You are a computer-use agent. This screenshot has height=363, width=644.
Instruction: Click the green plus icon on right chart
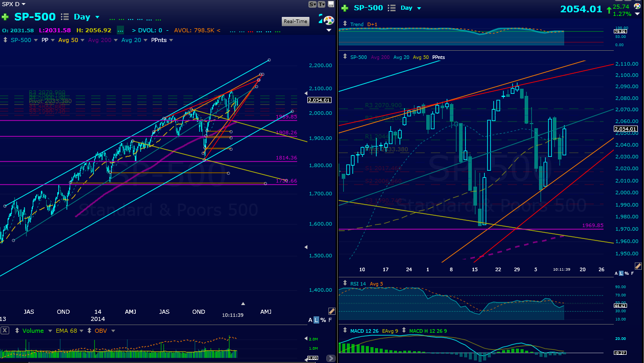tap(345, 8)
